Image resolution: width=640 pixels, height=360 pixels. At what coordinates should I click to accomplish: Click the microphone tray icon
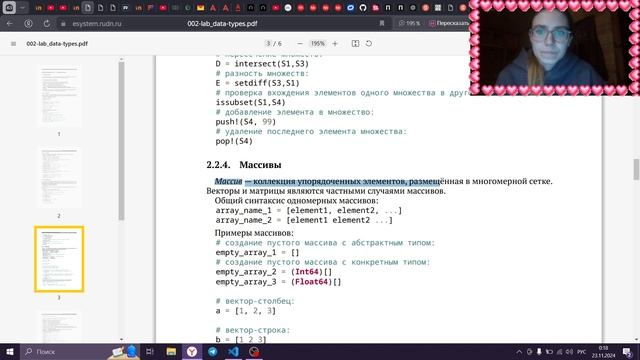[539, 351]
